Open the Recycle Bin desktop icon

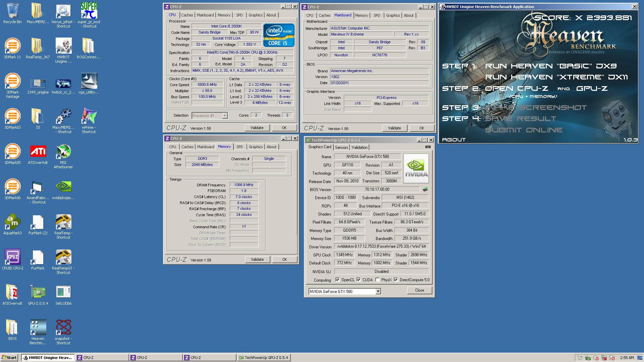point(12,11)
